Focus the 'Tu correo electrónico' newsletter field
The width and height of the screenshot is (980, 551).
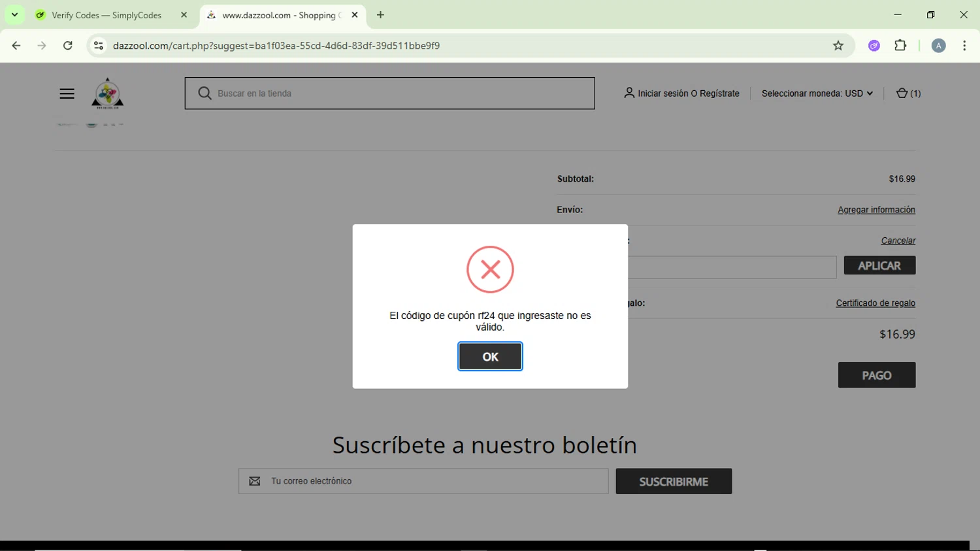[423, 481]
